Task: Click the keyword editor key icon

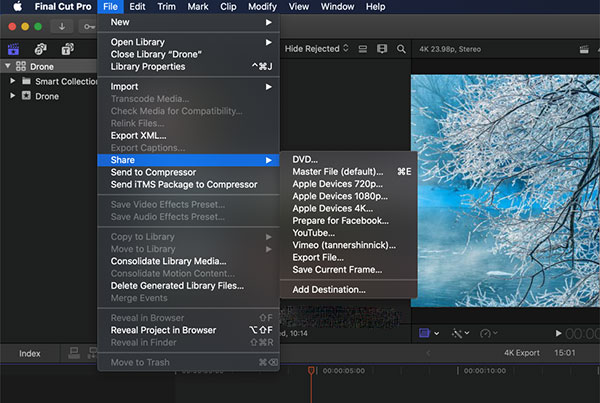Action: click(x=89, y=26)
